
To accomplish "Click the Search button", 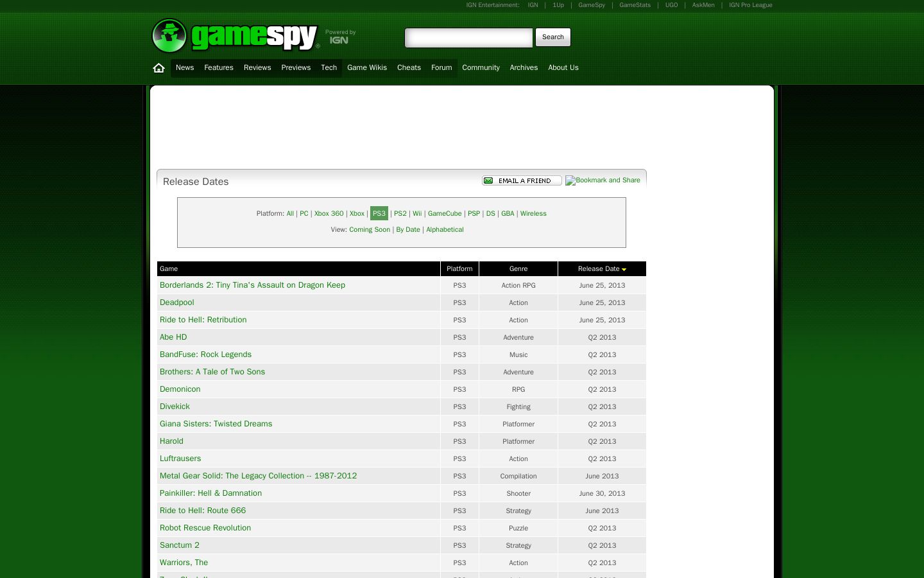I will (x=553, y=37).
